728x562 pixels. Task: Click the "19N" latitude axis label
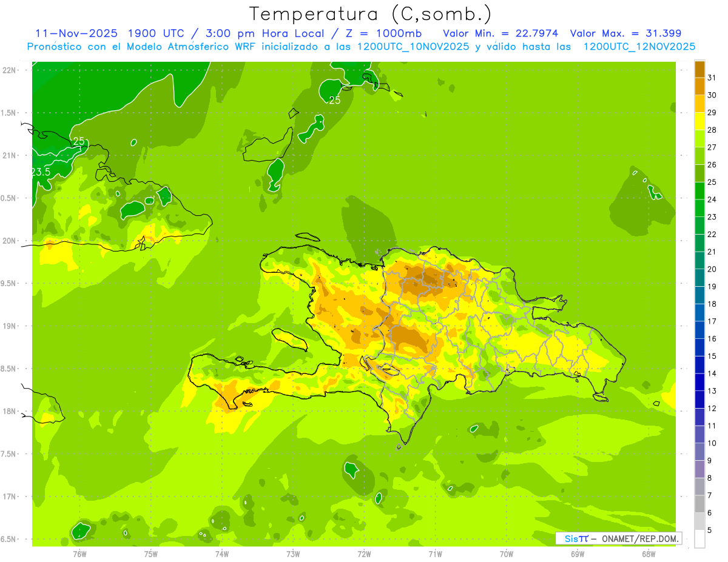(x=10, y=326)
